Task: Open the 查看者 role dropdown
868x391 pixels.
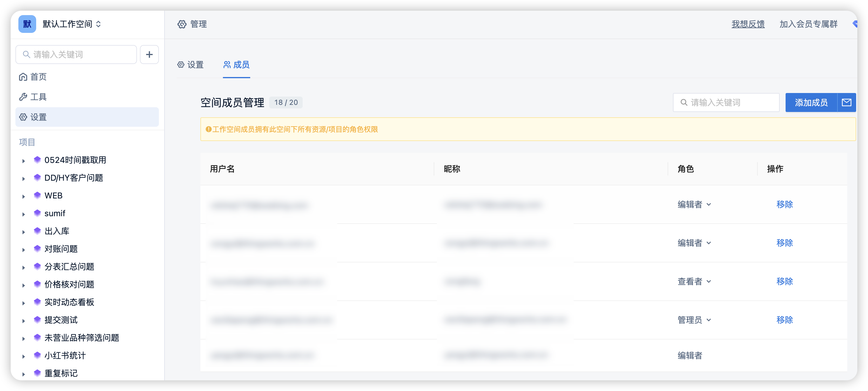Action: (694, 281)
